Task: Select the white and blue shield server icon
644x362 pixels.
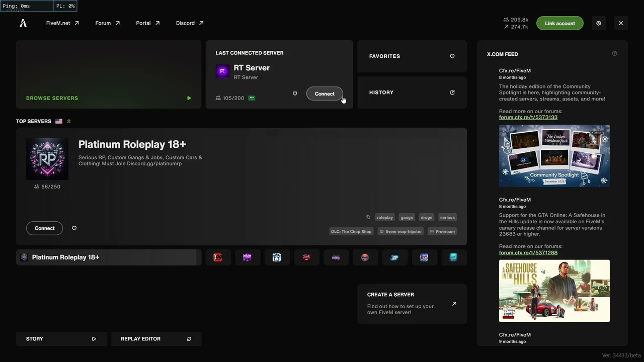Action: pos(277,257)
